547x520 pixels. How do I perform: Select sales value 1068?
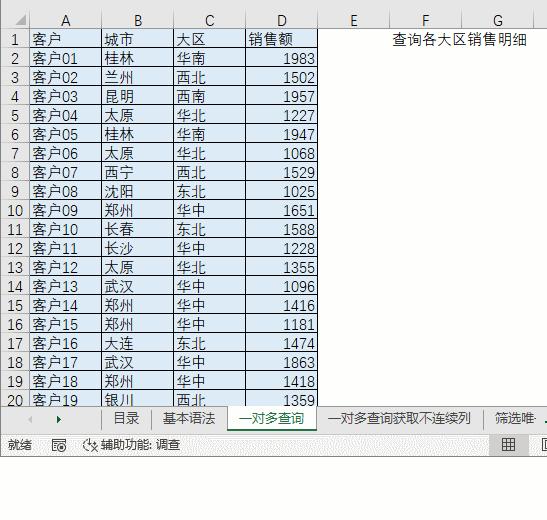coord(282,153)
